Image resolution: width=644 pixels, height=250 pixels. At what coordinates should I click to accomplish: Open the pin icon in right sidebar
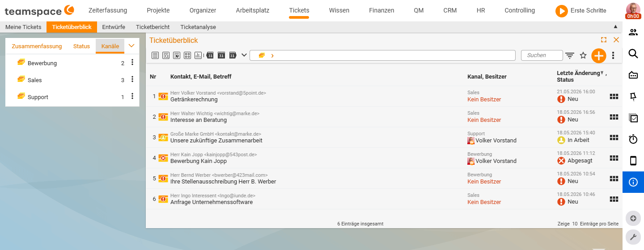point(633,96)
